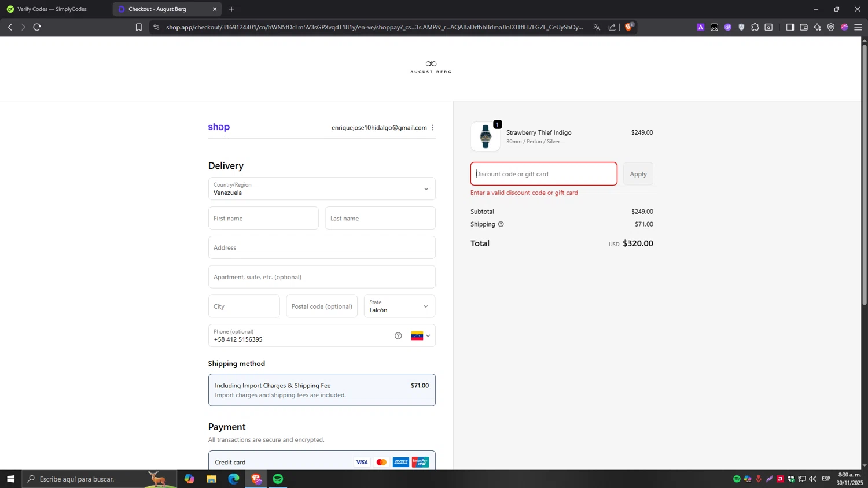The width and height of the screenshot is (868, 488).
Task: Close the Checkout - August Berg tab
Action: pos(215,9)
